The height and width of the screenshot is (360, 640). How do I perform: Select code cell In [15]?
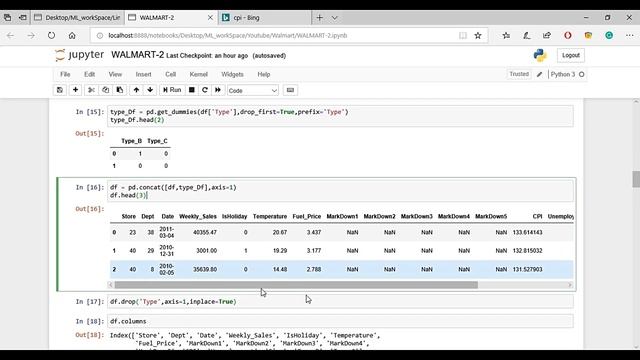click(340, 116)
